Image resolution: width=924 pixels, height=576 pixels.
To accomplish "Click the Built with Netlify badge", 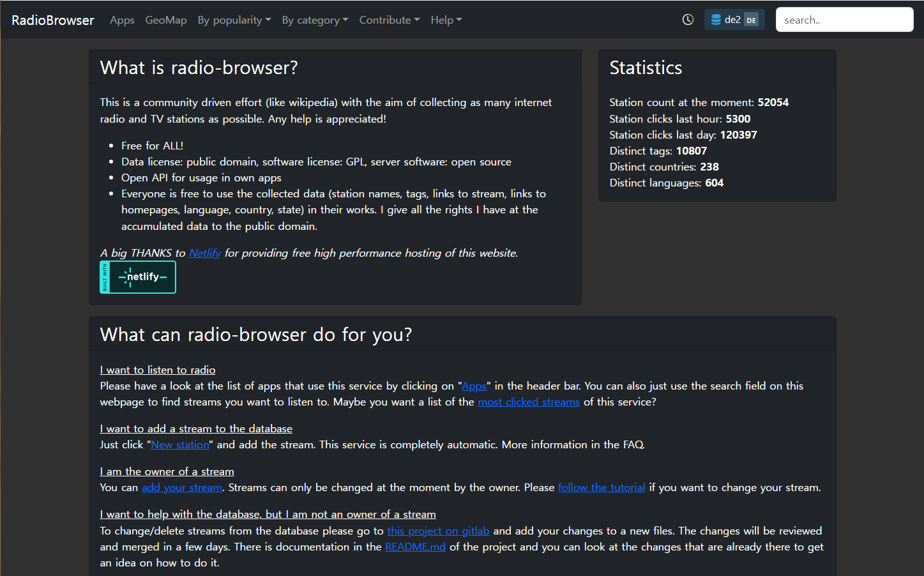I will click(x=138, y=277).
